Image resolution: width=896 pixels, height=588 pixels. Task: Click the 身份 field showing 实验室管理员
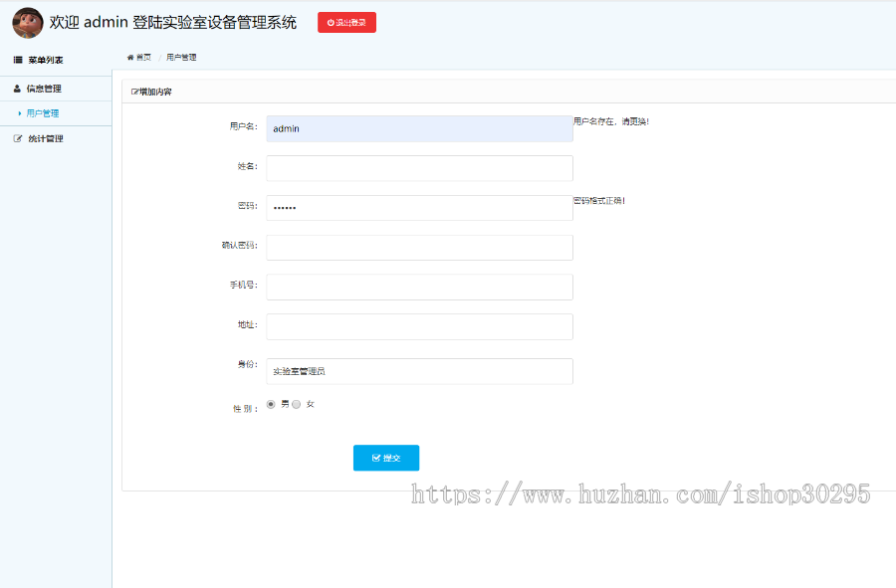click(418, 370)
